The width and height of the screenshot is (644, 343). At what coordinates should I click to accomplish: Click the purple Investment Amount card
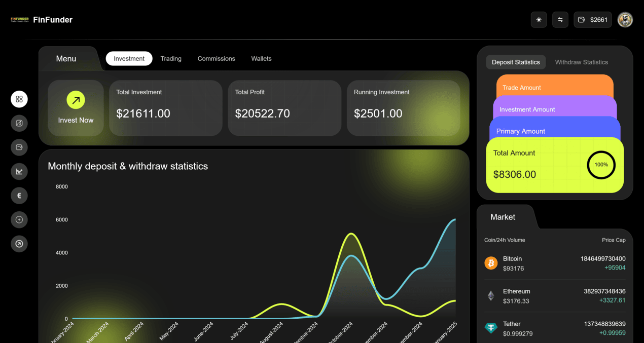[555, 107]
